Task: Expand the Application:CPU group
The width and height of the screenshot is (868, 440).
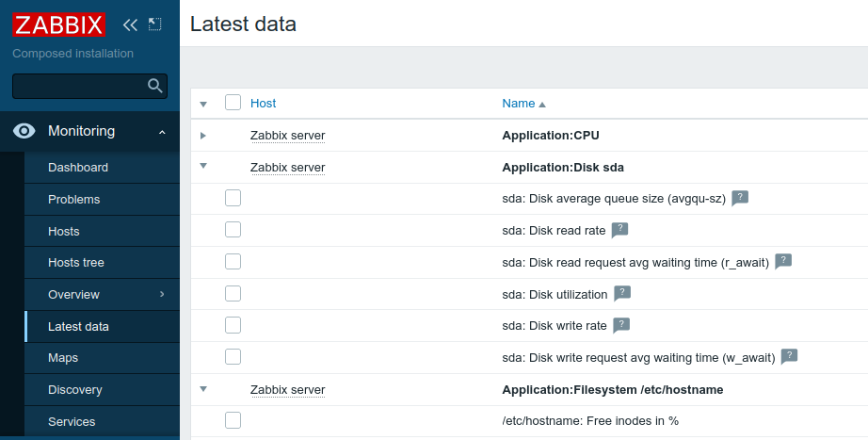Action: point(203,136)
